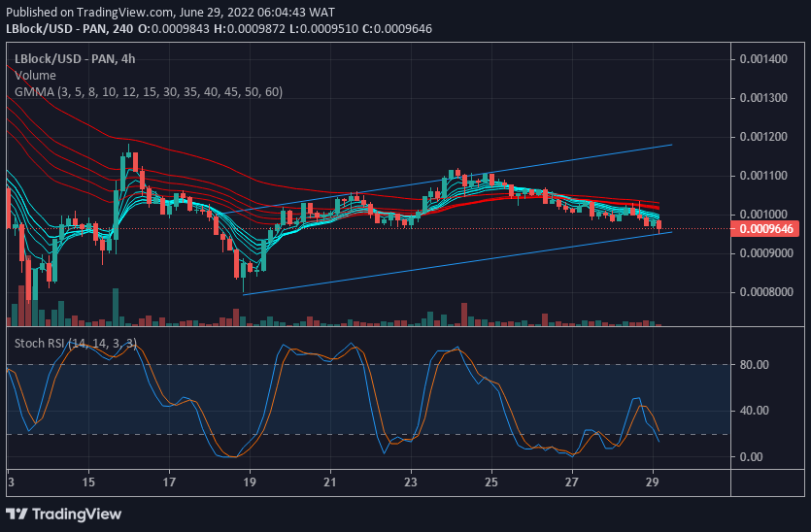Viewport: 811px width, 532px height.
Task: Click the 0.001400 price axis label
Action: point(763,59)
